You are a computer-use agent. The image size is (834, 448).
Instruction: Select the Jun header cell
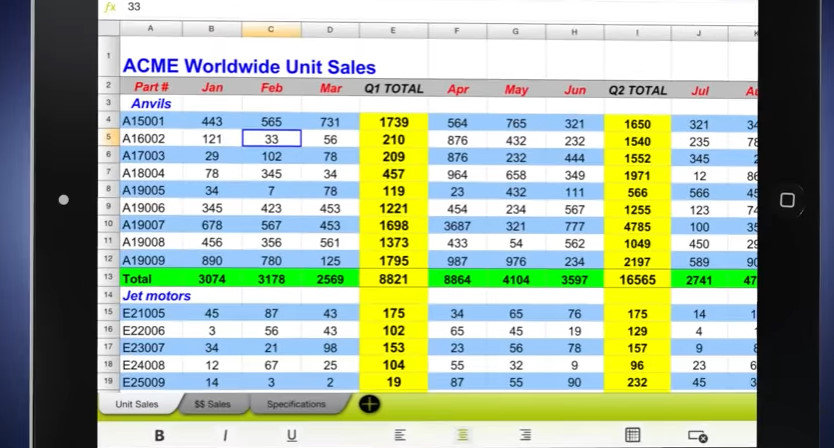click(574, 90)
